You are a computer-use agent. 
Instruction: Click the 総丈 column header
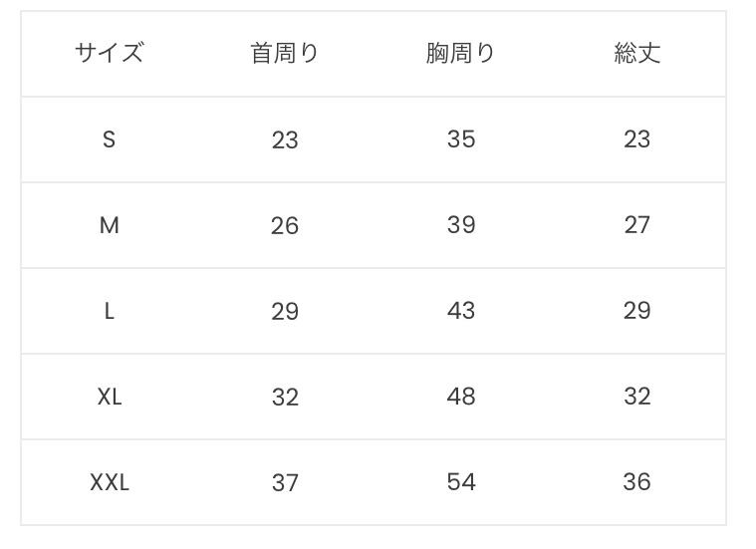click(636, 54)
